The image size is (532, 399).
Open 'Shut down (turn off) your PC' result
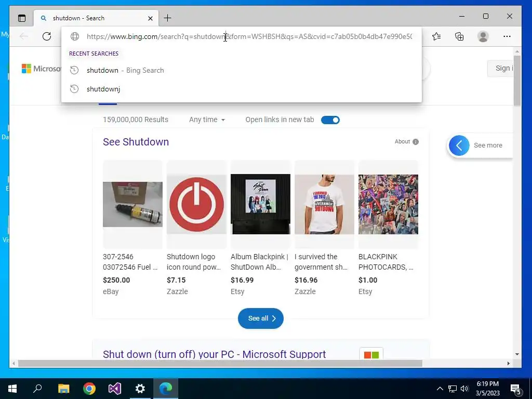click(x=214, y=354)
